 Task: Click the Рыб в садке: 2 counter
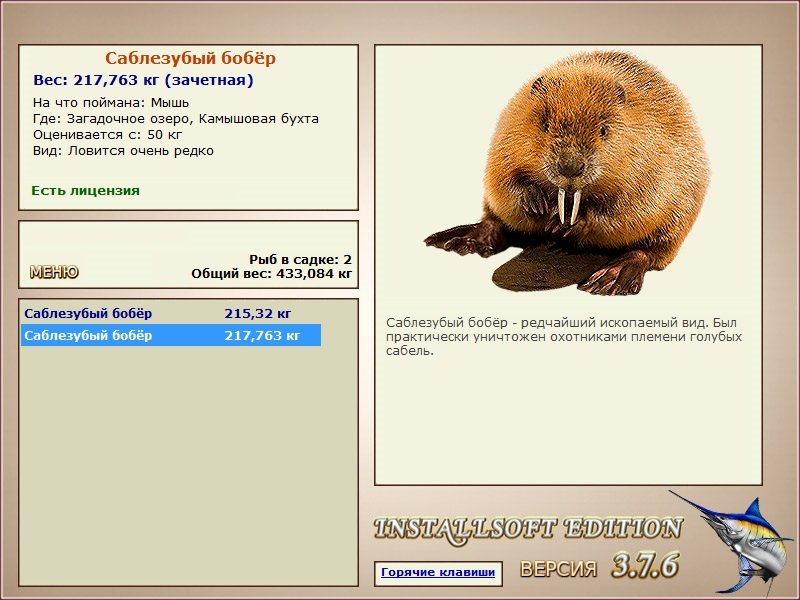pyautogui.click(x=301, y=259)
